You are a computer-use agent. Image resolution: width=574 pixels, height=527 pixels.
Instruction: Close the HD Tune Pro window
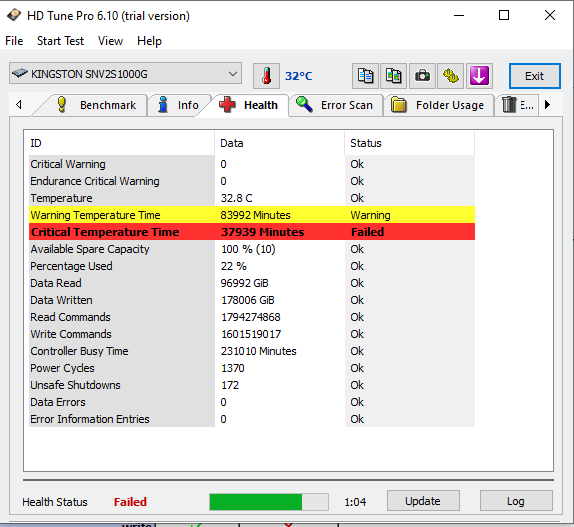tap(550, 15)
